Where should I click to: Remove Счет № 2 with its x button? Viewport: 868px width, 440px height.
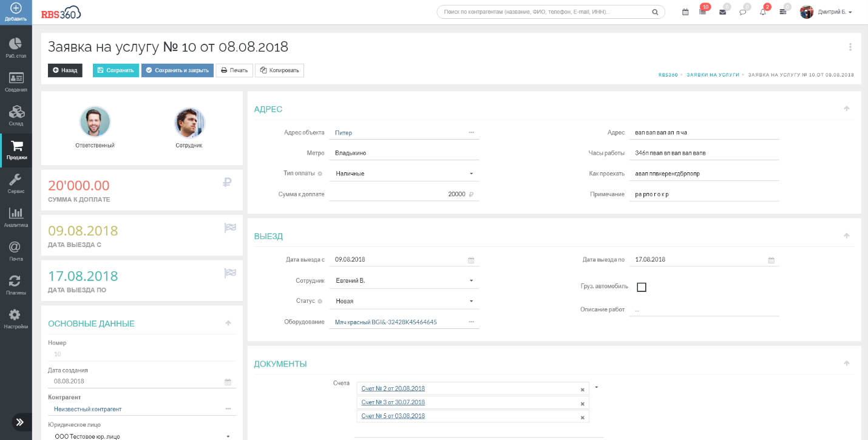pos(582,388)
